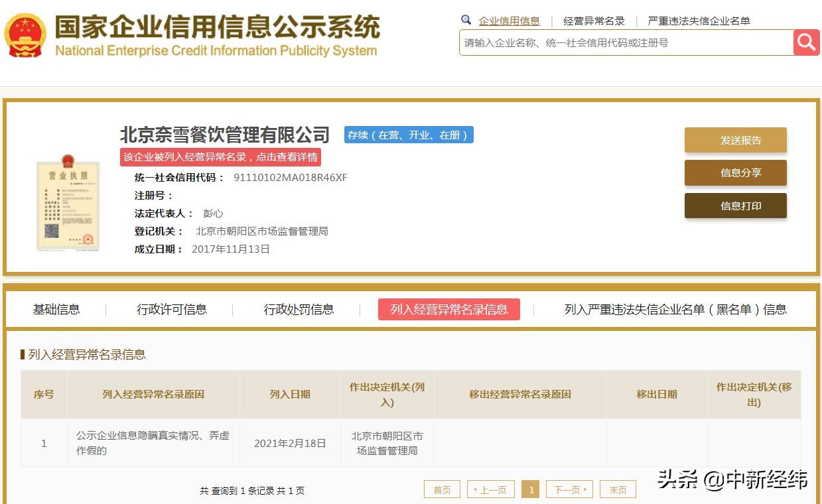
Task: Open the 行政许可信息 tab
Action: (x=172, y=309)
